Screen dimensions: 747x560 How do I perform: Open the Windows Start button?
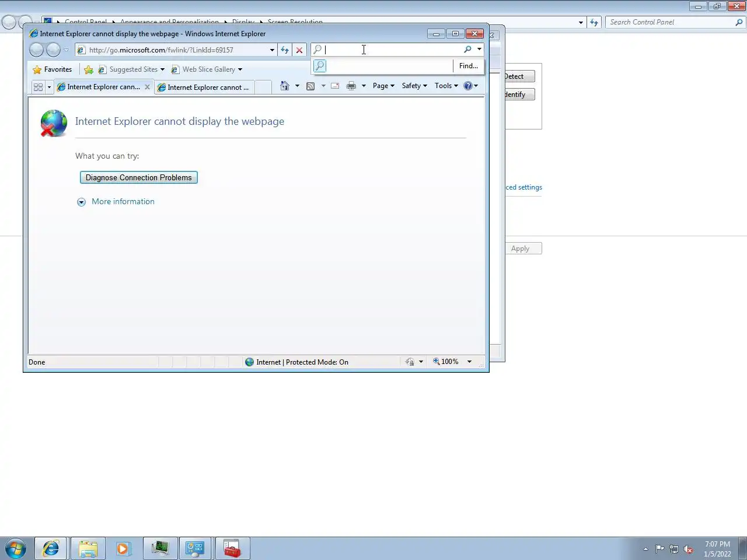pos(16,548)
